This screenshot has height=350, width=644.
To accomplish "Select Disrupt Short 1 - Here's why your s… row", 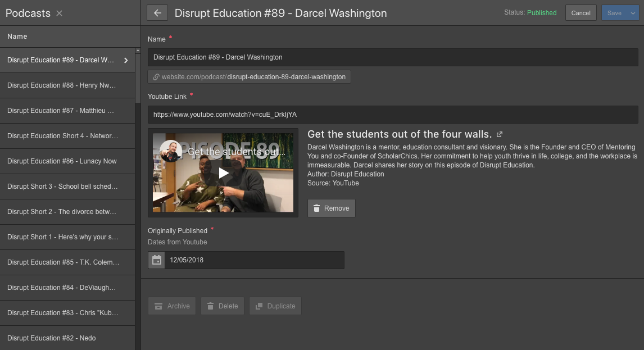I will point(67,237).
